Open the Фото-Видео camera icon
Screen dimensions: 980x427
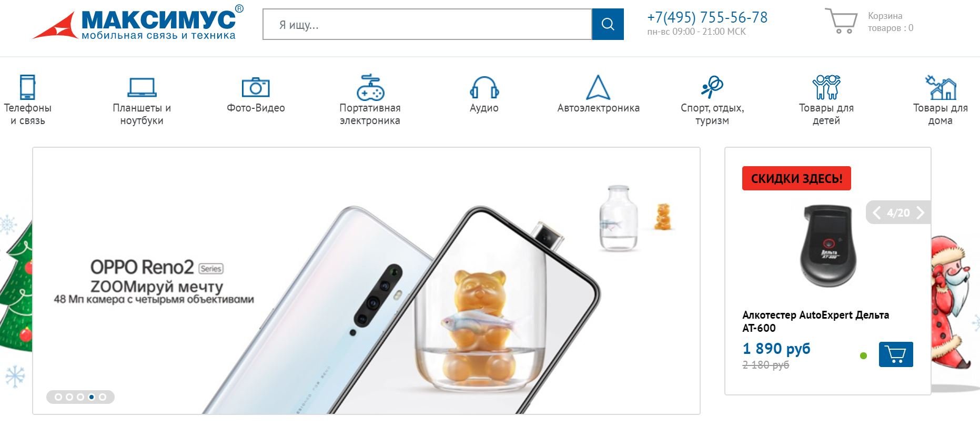click(256, 87)
